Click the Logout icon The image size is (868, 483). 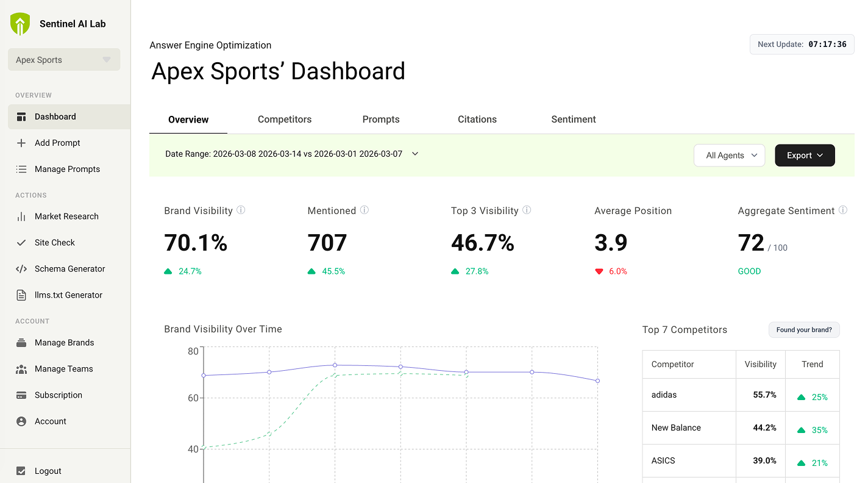21,471
